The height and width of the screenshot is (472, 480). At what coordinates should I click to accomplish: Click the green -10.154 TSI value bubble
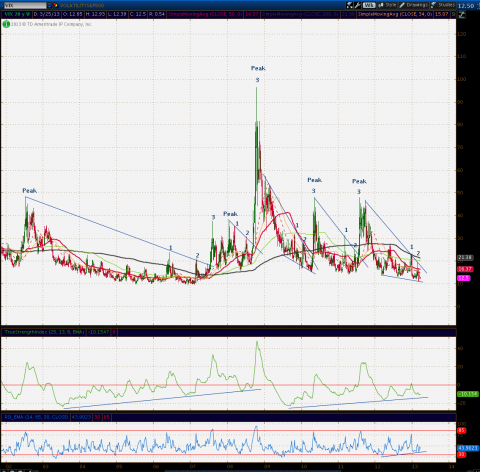[468, 394]
